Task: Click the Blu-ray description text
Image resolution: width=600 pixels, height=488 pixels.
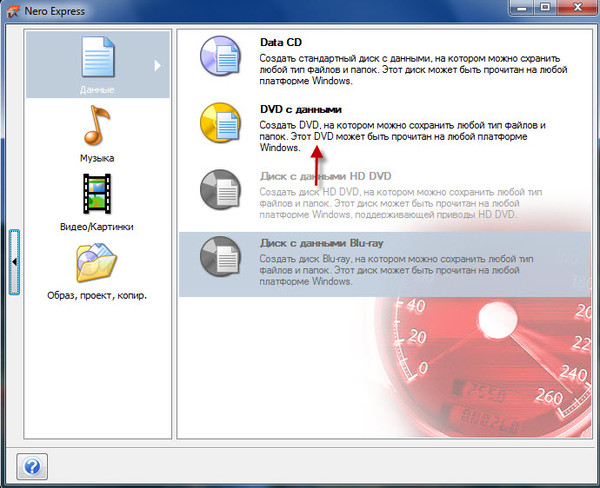Action: click(x=396, y=270)
